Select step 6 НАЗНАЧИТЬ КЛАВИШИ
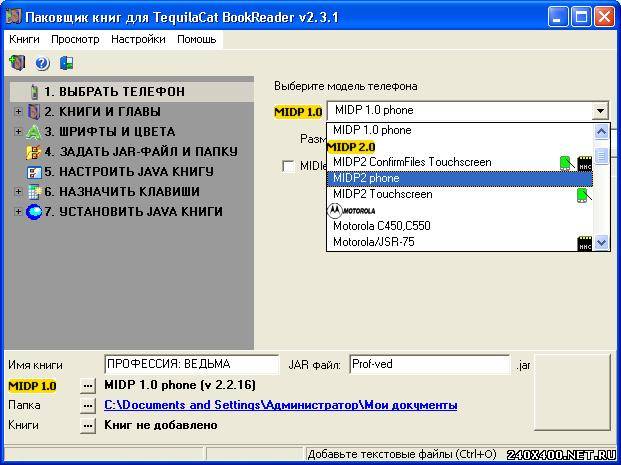The width and height of the screenshot is (621, 465). pyautogui.click(x=122, y=192)
